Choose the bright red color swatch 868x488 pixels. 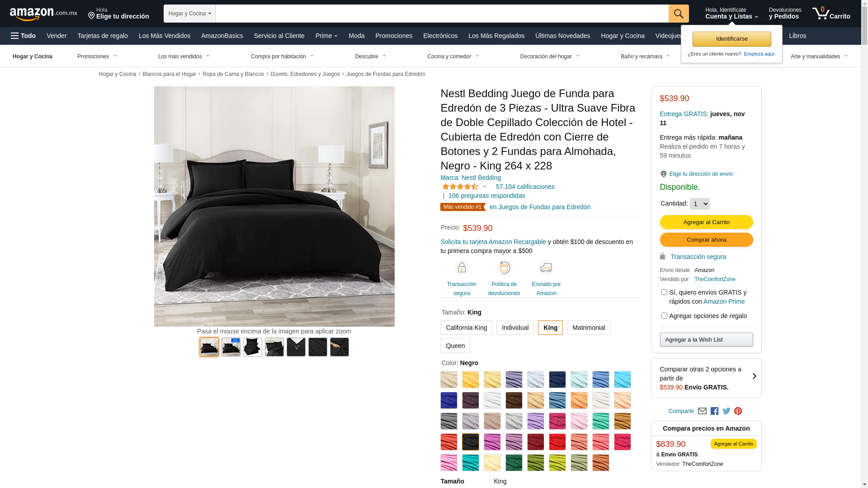[x=557, y=442]
